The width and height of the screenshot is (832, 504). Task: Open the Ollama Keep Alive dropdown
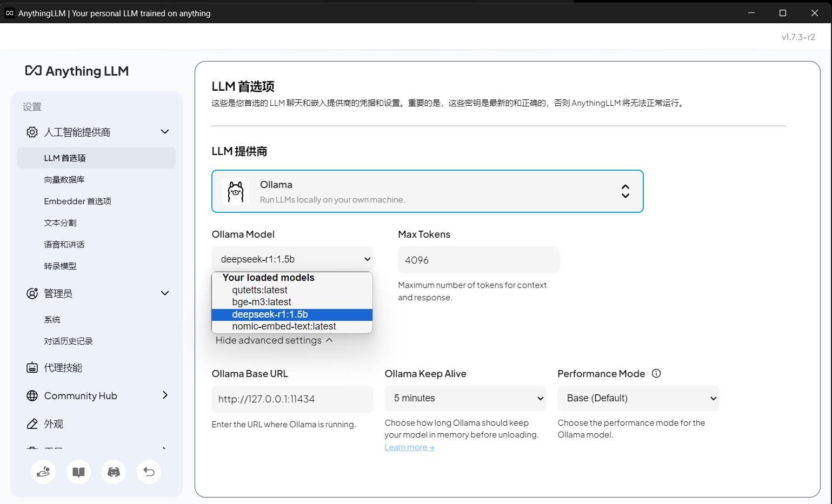pyautogui.click(x=465, y=398)
